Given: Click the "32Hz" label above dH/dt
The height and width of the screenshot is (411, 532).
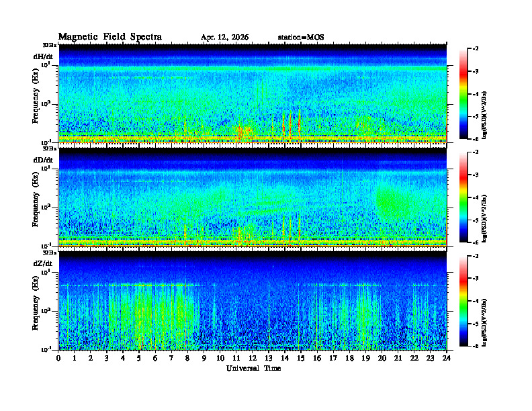Looking at the screenshot, I should pos(50,45).
